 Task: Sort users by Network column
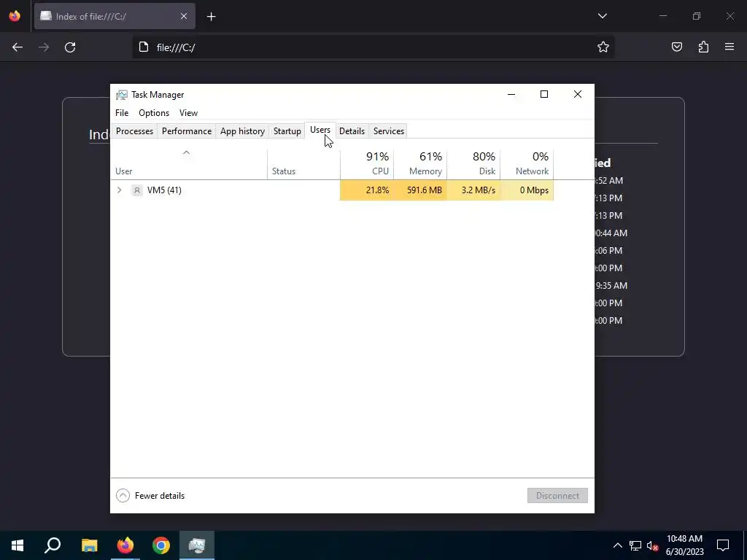coord(527,164)
